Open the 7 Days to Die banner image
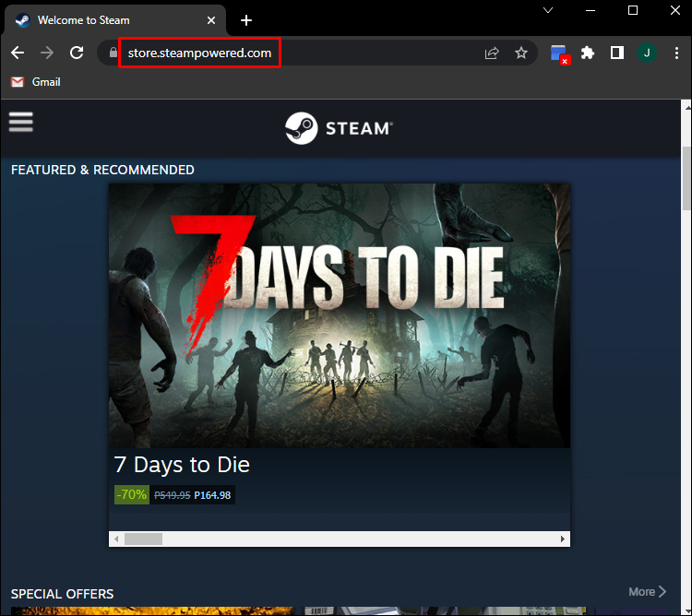This screenshot has height=616, width=692. (339, 315)
